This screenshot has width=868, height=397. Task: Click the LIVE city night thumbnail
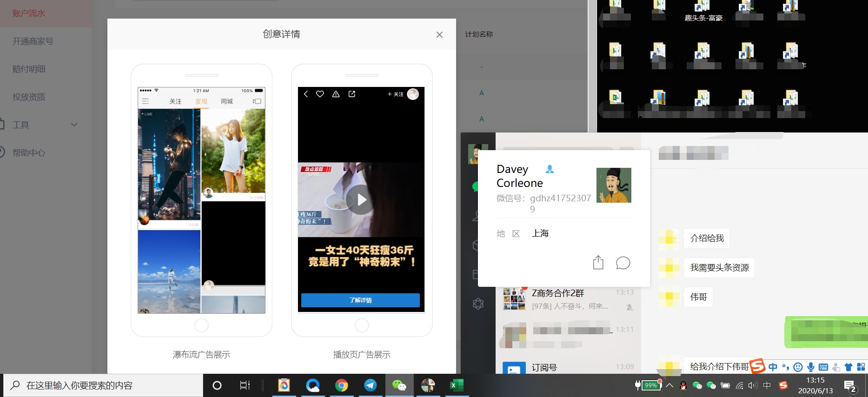(x=169, y=164)
